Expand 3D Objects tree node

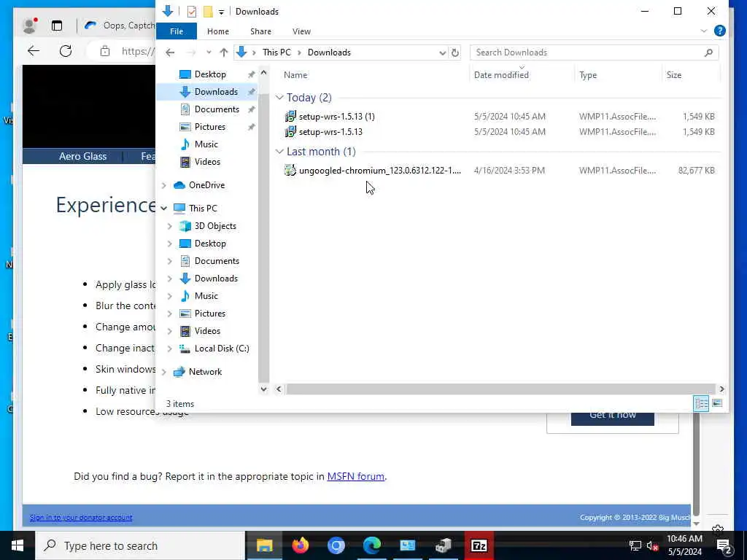click(169, 226)
